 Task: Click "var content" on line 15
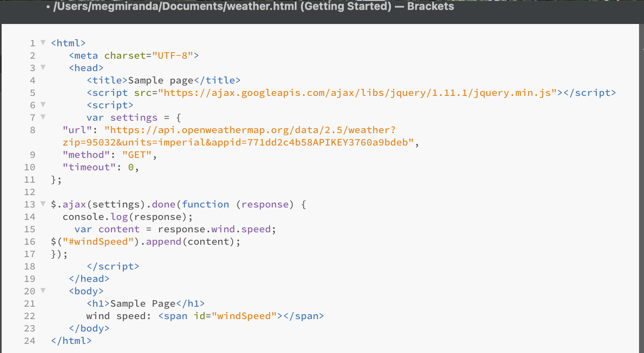coord(107,229)
